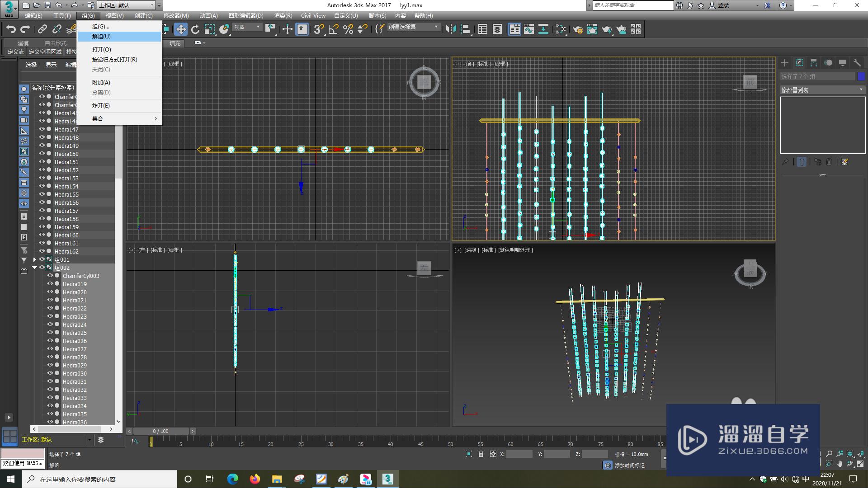
Task: Click the Undo arrow icon
Action: 11,29
